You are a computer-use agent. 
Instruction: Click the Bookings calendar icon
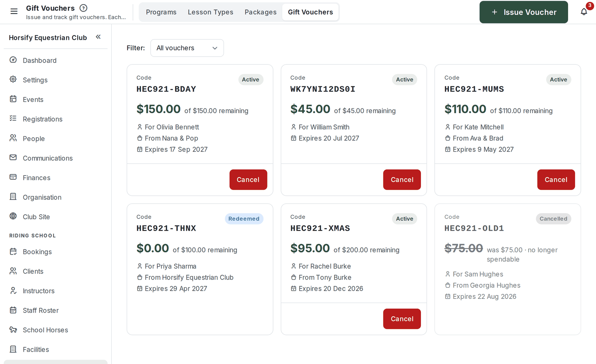(x=13, y=251)
